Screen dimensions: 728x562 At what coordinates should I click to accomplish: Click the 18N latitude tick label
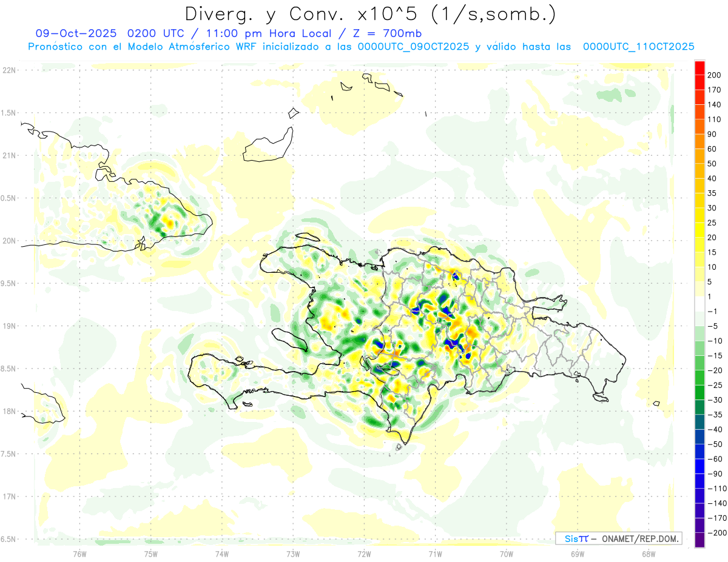(9, 411)
